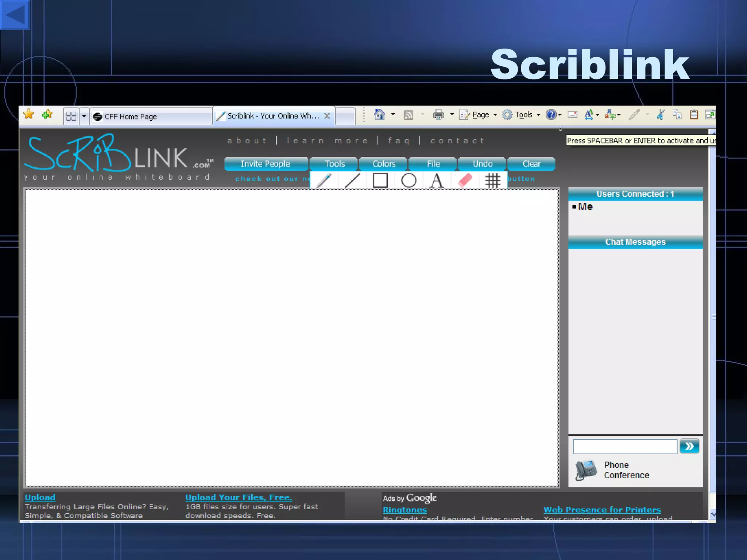Click the encoding icon in toolbar
747x560 pixels.
tap(609, 115)
